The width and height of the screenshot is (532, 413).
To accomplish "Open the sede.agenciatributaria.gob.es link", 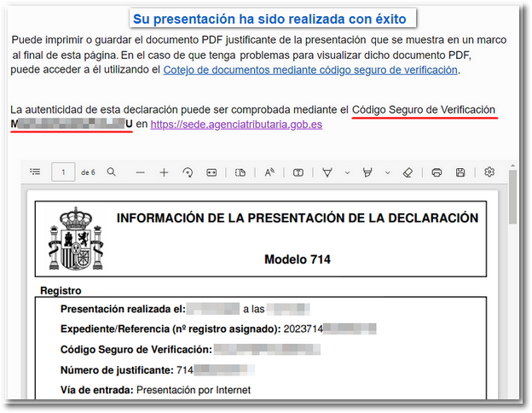I will point(236,125).
